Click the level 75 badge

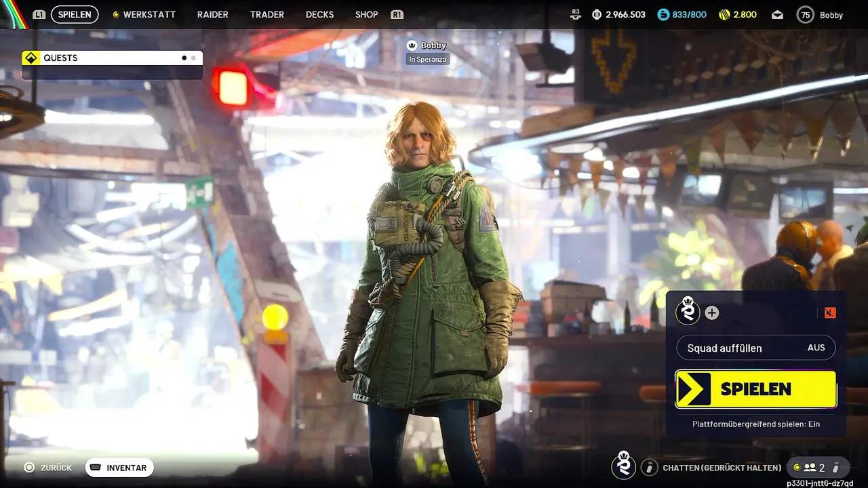806,15
